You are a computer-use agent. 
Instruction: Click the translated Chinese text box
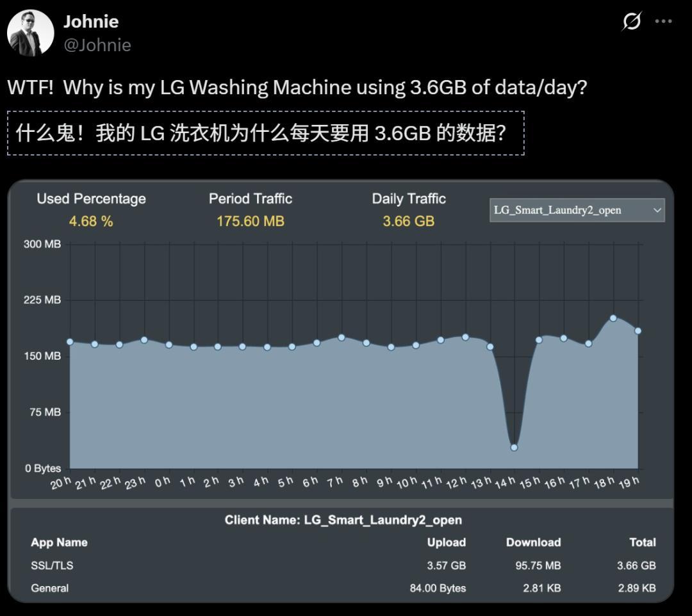265,133
